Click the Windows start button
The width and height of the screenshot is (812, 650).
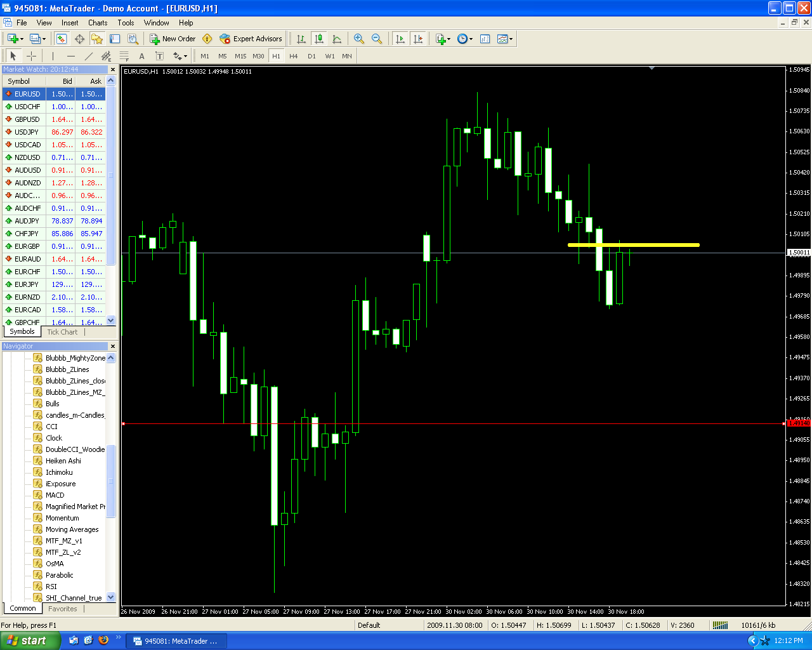click(30, 640)
